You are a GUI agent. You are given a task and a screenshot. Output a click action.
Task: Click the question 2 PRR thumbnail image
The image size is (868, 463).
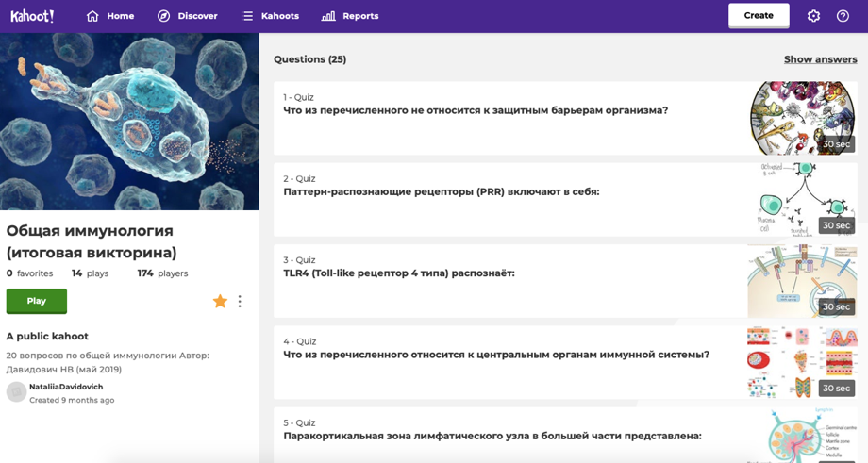pyautogui.click(x=802, y=199)
